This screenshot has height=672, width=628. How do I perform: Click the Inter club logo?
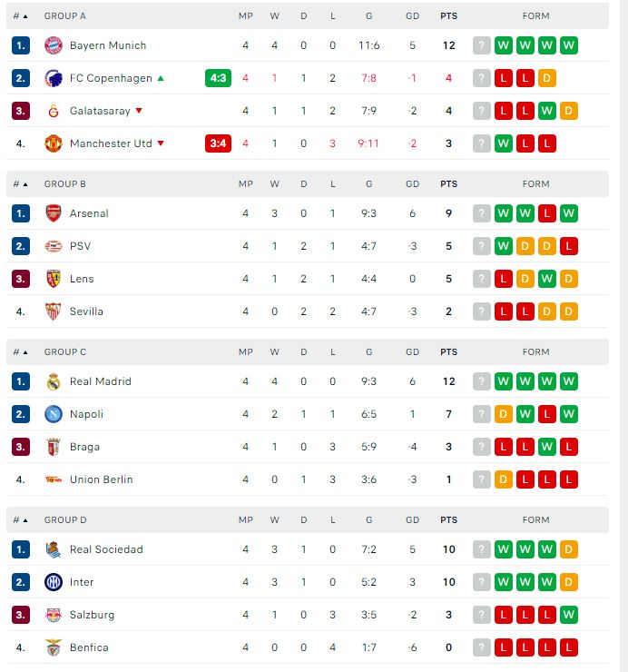[53, 582]
